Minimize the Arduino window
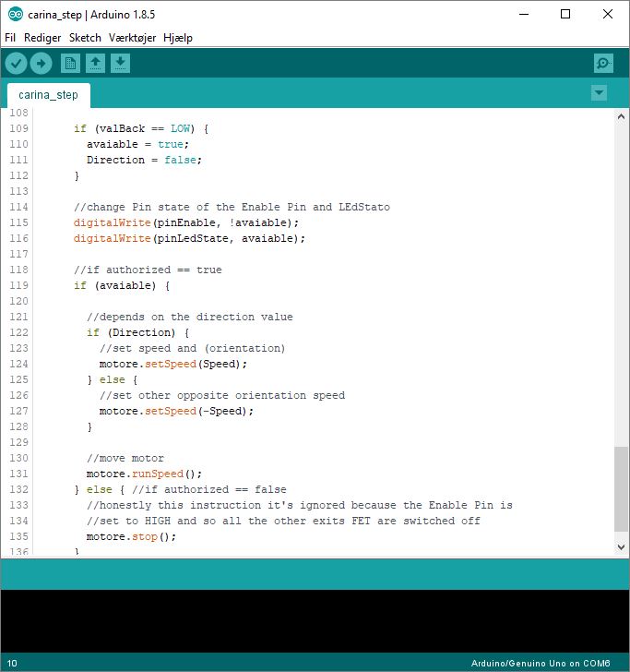The width and height of the screenshot is (630, 672). click(524, 14)
